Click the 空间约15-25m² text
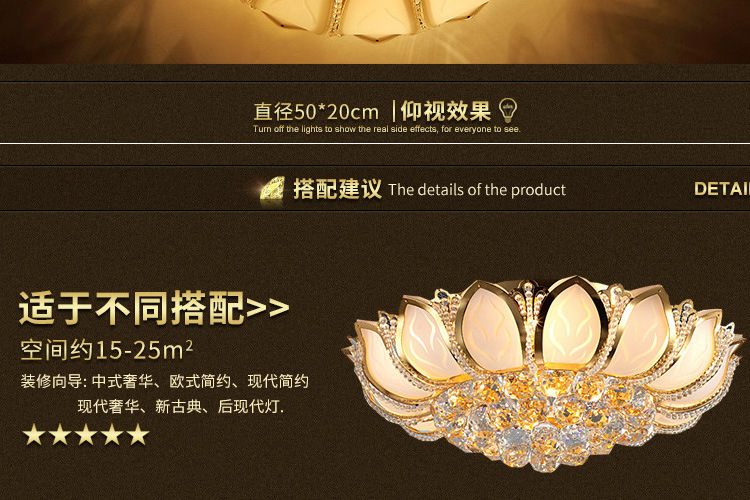 click(106, 350)
